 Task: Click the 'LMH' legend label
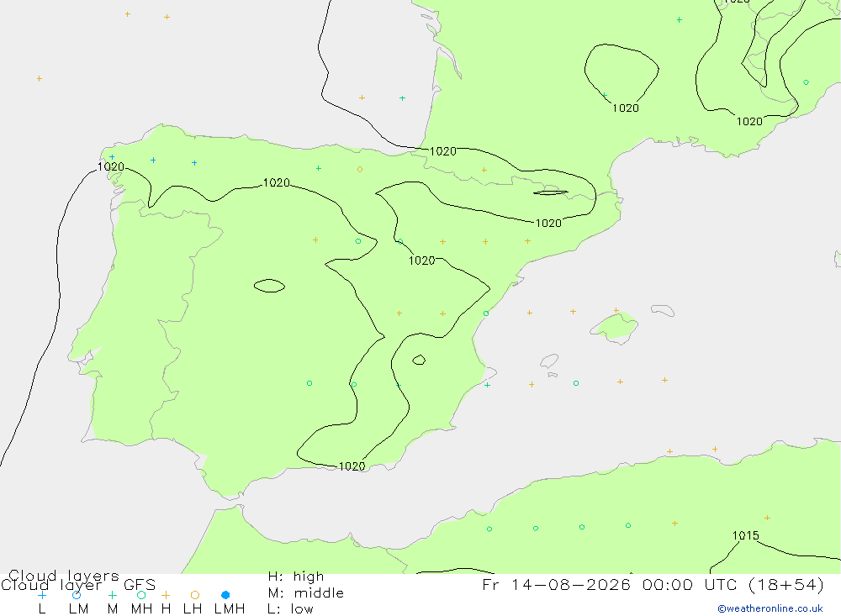coord(230,609)
